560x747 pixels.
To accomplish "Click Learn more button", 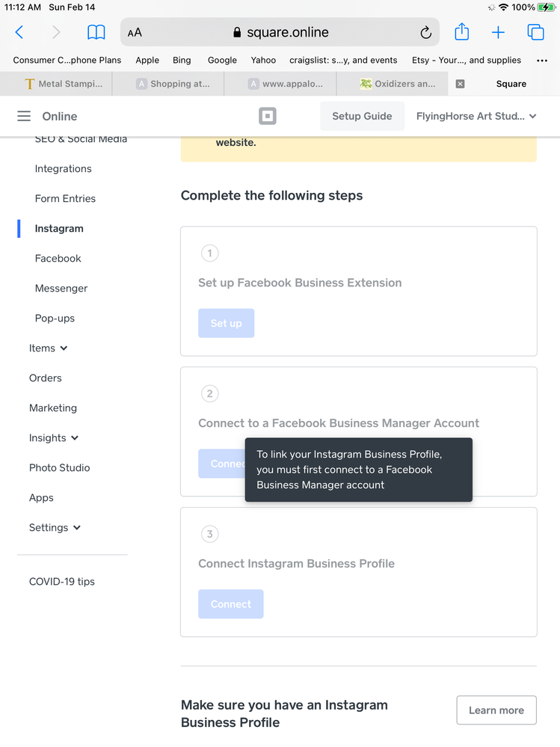I will click(x=496, y=710).
